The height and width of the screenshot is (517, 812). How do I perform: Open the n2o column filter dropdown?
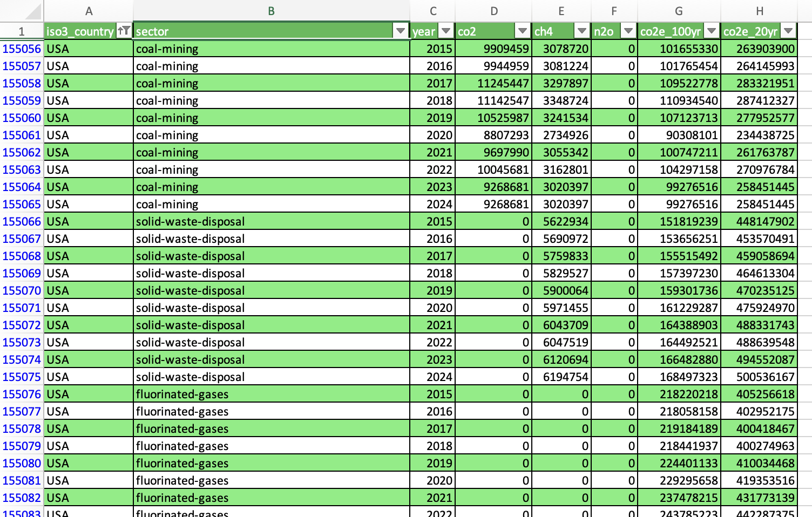628,31
